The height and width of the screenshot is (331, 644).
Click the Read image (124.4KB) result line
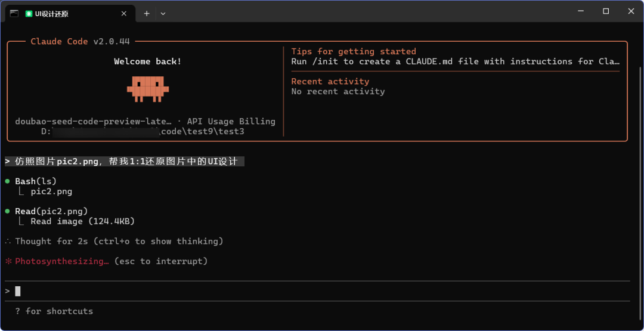(x=83, y=221)
